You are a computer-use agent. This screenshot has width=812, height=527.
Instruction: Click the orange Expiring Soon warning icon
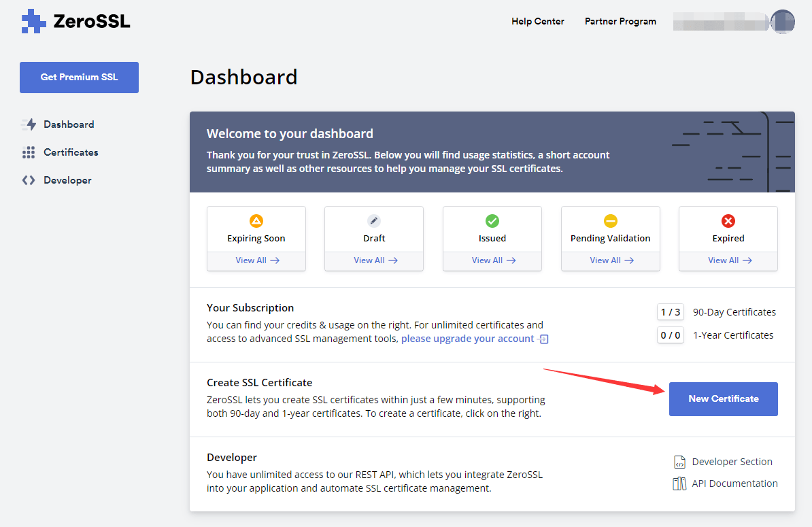pyautogui.click(x=256, y=221)
